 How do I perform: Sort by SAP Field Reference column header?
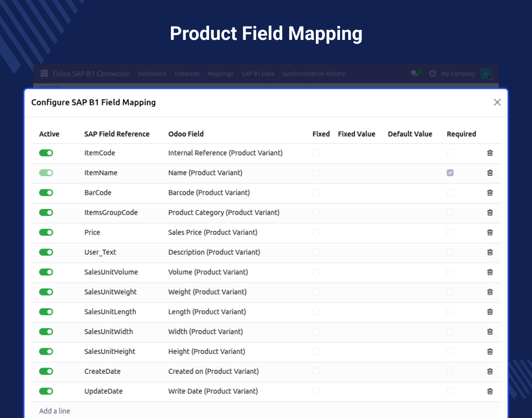tap(117, 134)
